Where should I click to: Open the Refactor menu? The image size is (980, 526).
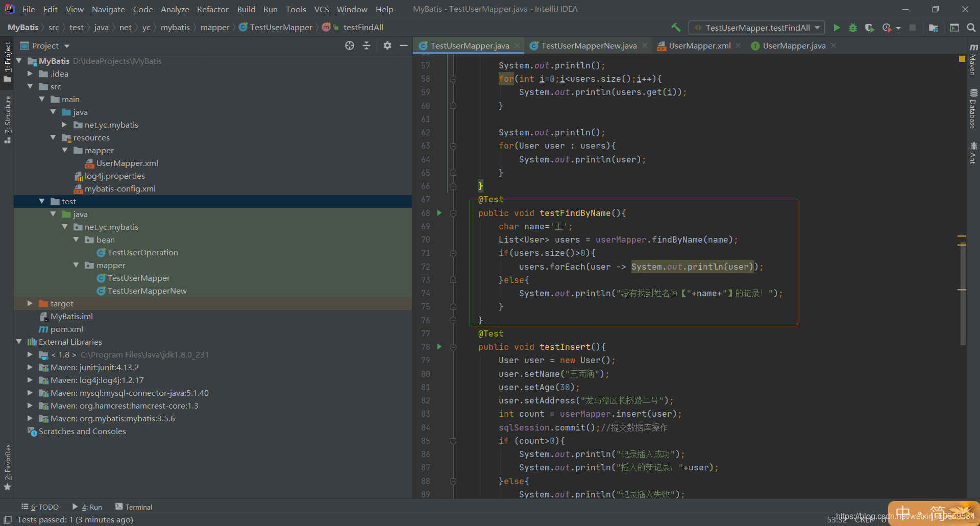(212, 9)
